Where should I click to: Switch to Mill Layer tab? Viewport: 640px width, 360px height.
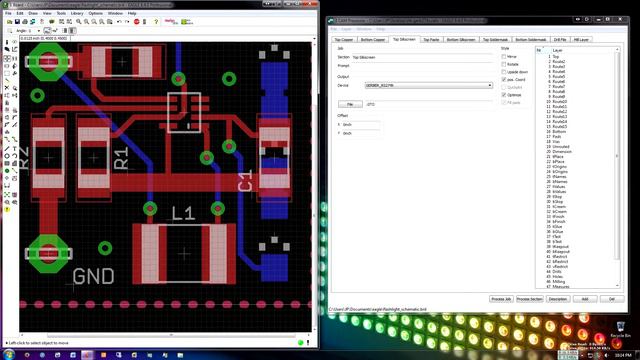581,40
